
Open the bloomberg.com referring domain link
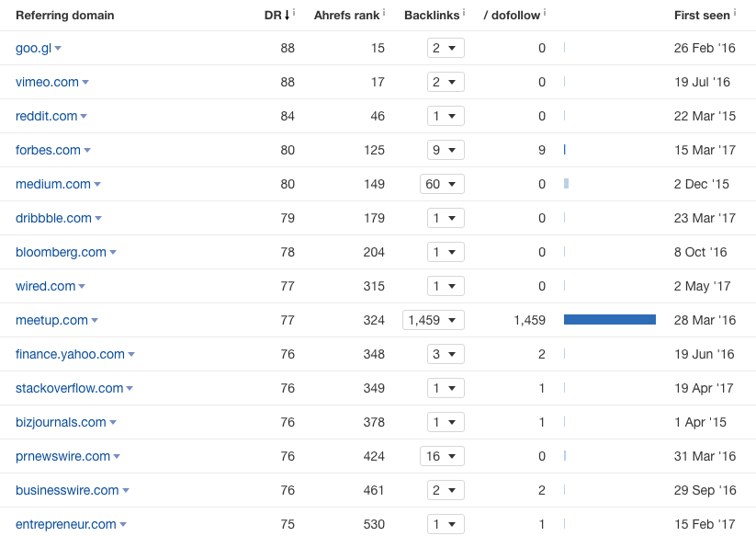pos(61,252)
